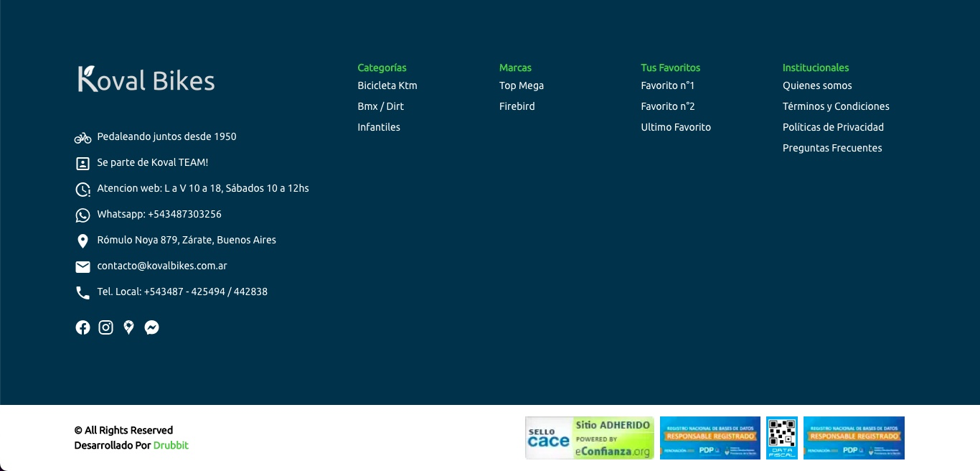Click the telephone handset icon

(83, 292)
